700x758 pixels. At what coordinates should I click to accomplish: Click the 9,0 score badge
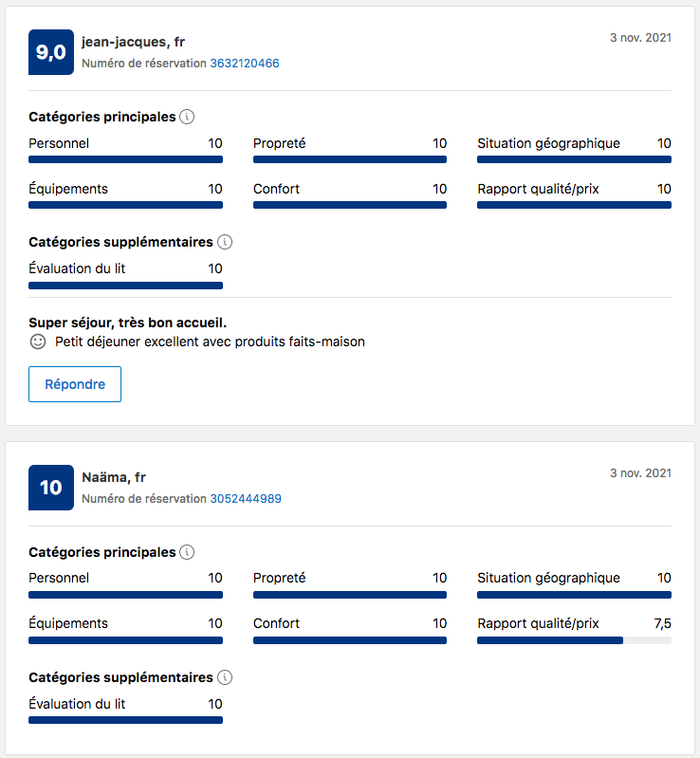[x=51, y=52]
